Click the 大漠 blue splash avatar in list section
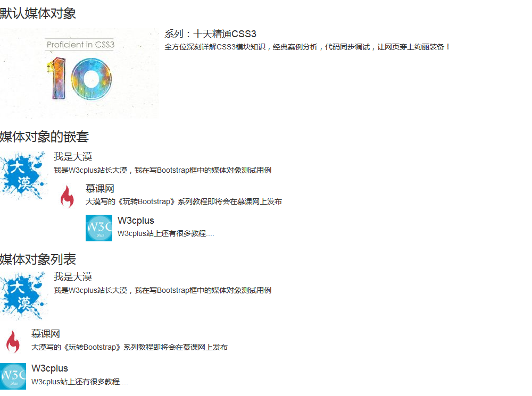Screen dimensions: 532x396 24,296
